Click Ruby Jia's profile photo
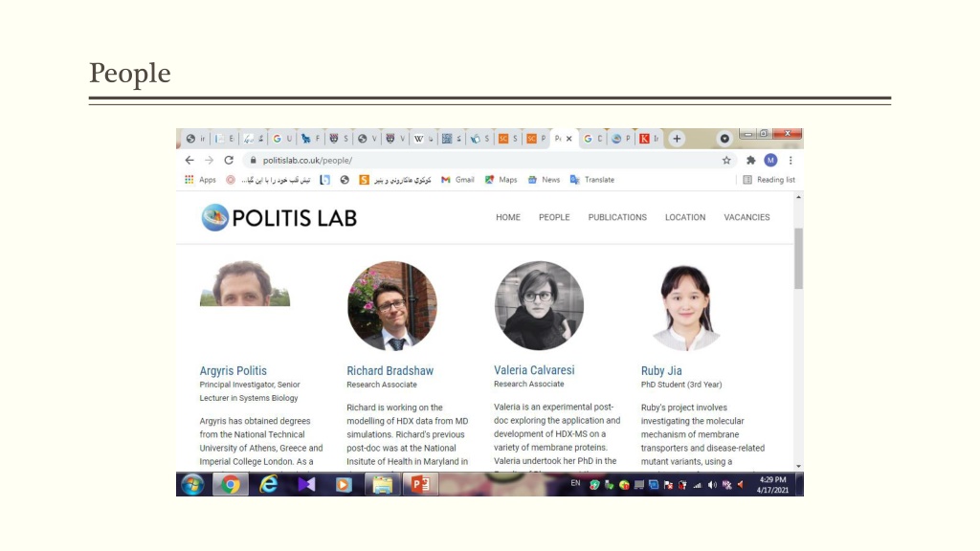This screenshot has width=980, height=551. coord(686,306)
